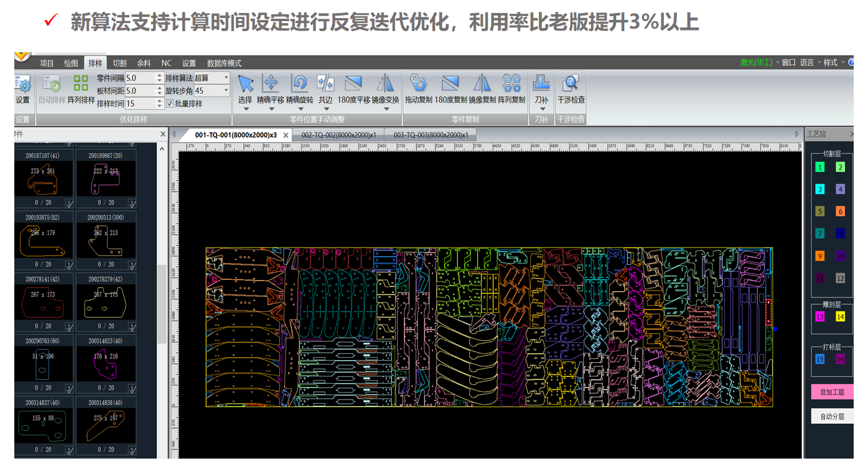
Task: Toggle checkmark on part 200314823(40)
Action: (x=131, y=388)
